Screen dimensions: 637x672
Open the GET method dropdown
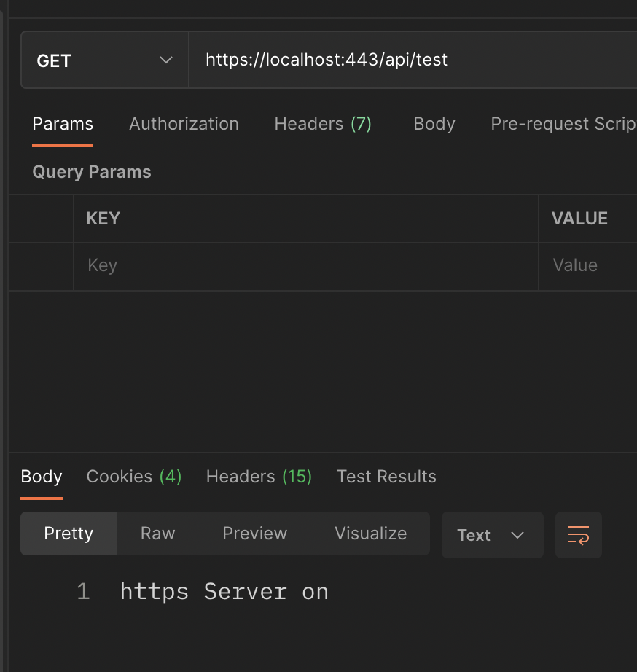click(105, 60)
